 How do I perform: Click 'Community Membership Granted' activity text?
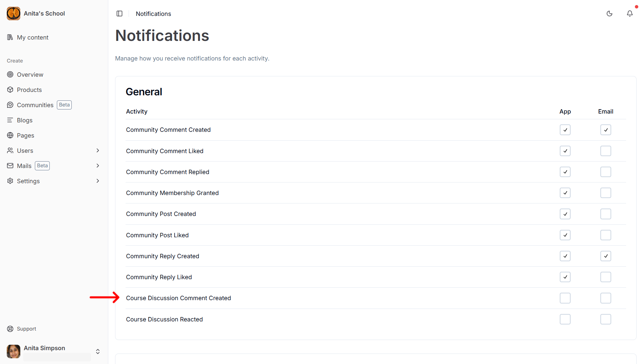coord(172,193)
